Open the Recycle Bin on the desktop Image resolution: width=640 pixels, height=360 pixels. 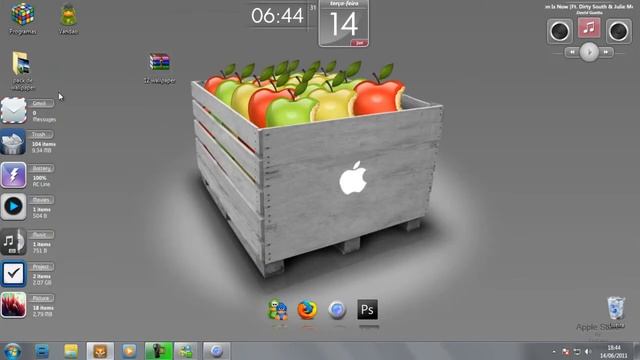click(x=616, y=309)
